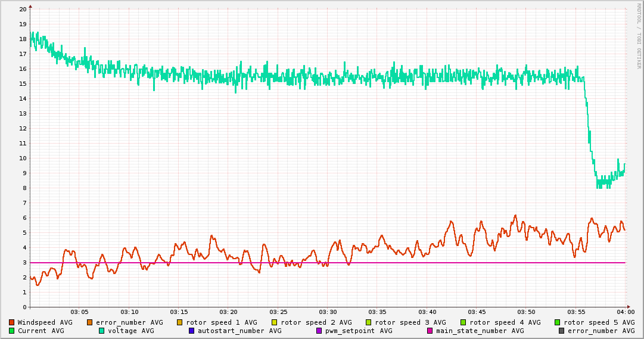644x339 pixels.
Task: Click the gray error_number AVG legend swatch
Action: point(562,331)
